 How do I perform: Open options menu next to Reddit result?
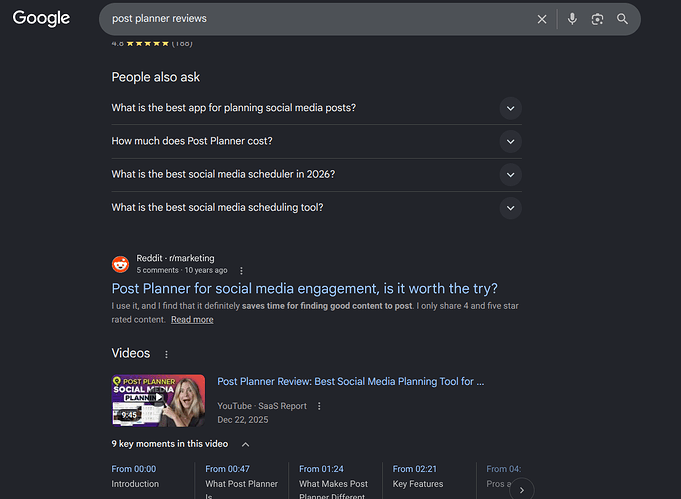pyautogui.click(x=241, y=271)
